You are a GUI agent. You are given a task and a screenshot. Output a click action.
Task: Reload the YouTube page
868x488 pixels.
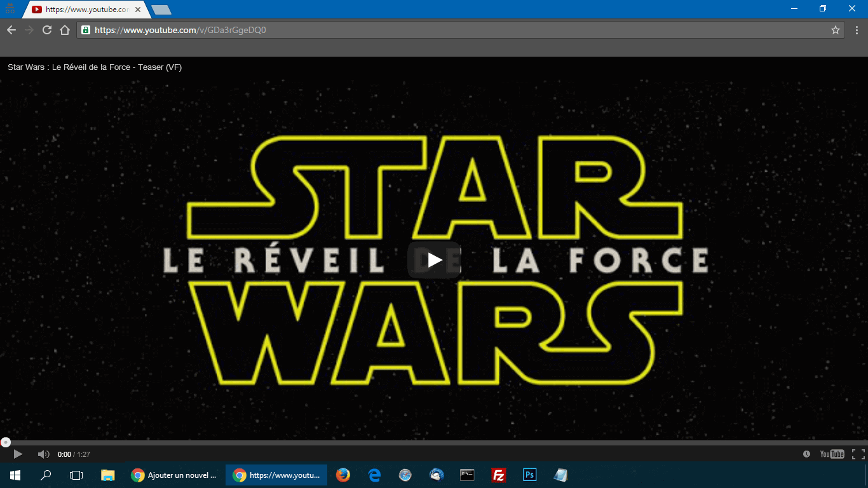click(47, 30)
